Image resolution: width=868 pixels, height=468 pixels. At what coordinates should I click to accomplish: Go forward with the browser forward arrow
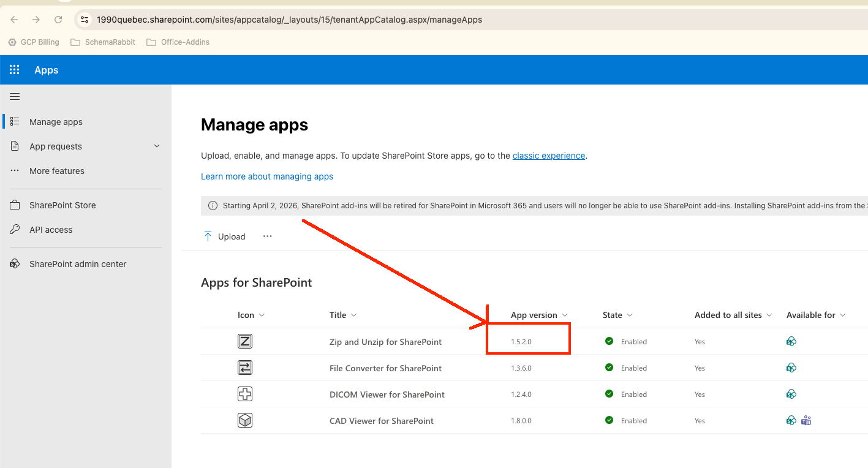pyautogui.click(x=36, y=20)
